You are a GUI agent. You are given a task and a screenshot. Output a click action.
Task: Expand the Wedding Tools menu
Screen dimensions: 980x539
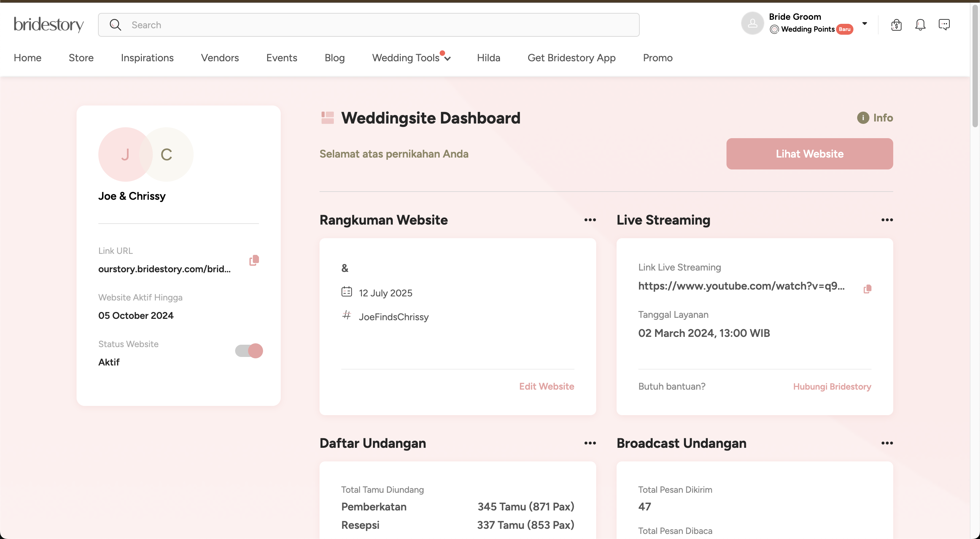(411, 58)
